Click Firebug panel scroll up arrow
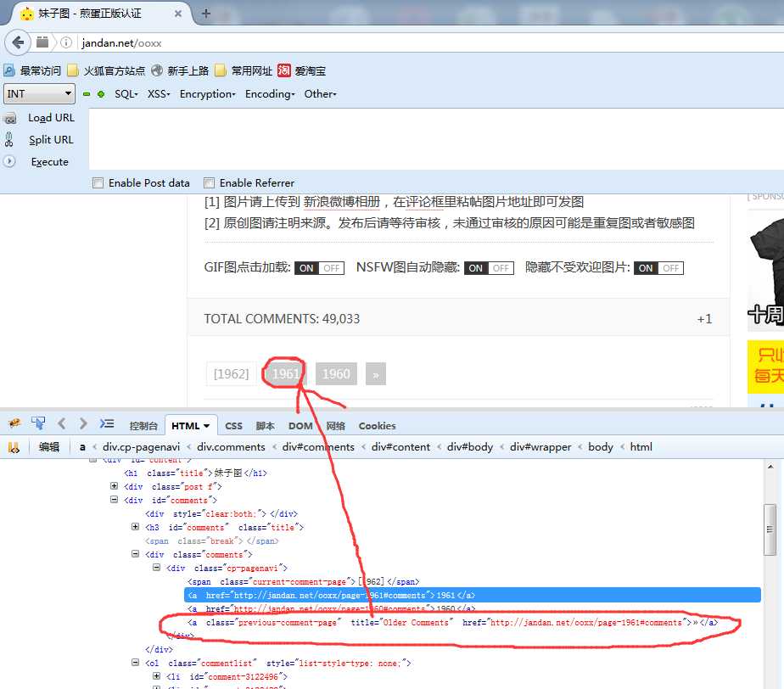 click(770, 467)
